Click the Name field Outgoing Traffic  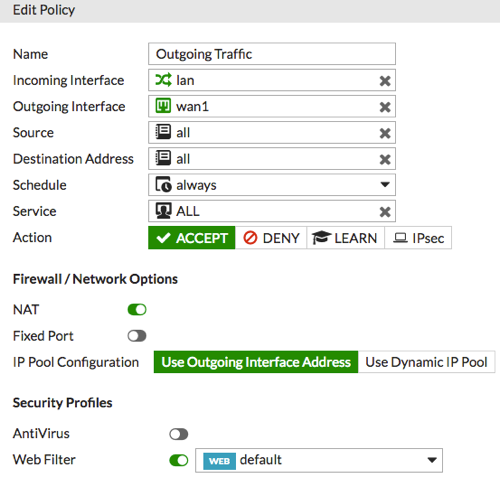pyautogui.click(x=272, y=54)
